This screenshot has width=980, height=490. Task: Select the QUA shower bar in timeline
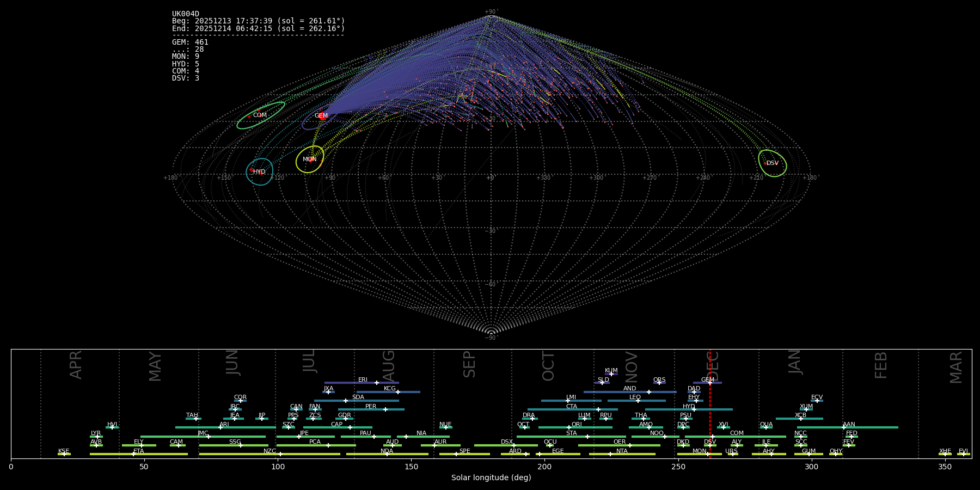coord(766,427)
